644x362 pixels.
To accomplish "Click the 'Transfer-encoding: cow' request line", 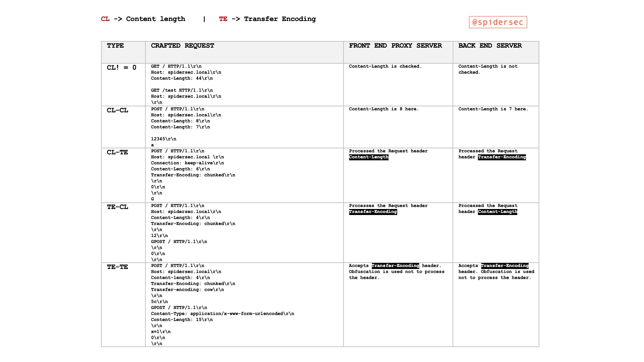I will (x=187, y=290).
